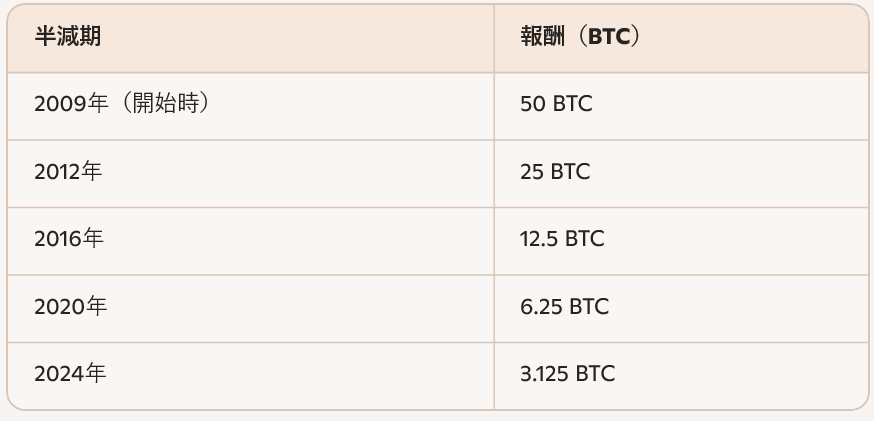
Task: Click the number 50 in 2009年 row
Action: [532, 104]
